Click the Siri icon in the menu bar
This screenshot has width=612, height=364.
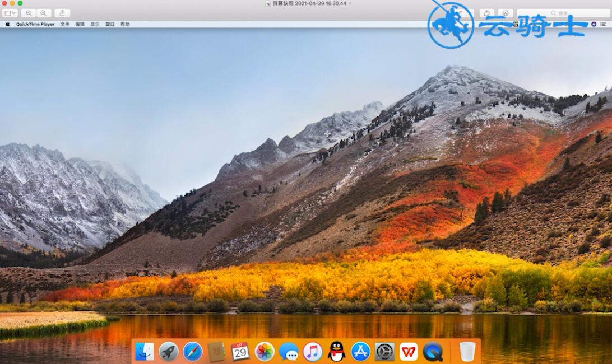coord(594,24)
